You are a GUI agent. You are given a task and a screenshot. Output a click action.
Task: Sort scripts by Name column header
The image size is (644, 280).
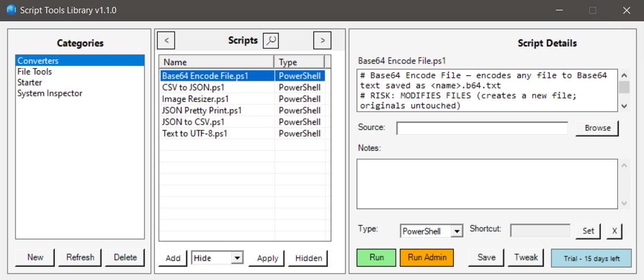coord(217,62)
